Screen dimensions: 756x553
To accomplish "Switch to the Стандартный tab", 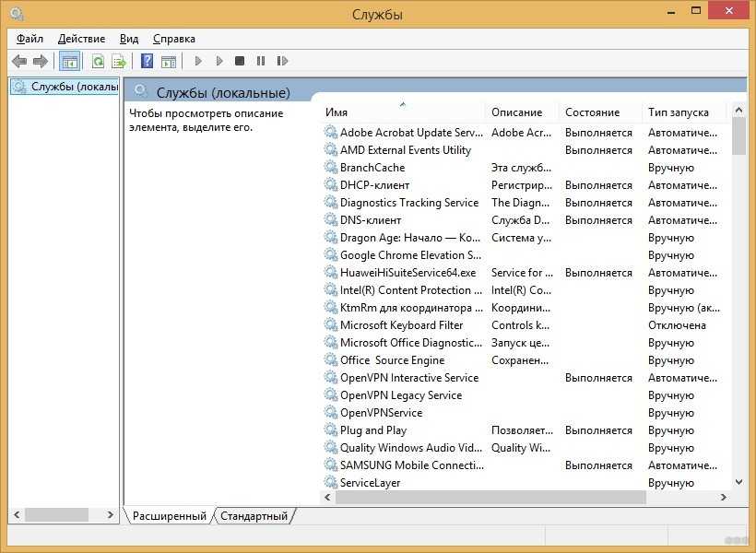I will [254, 516].
